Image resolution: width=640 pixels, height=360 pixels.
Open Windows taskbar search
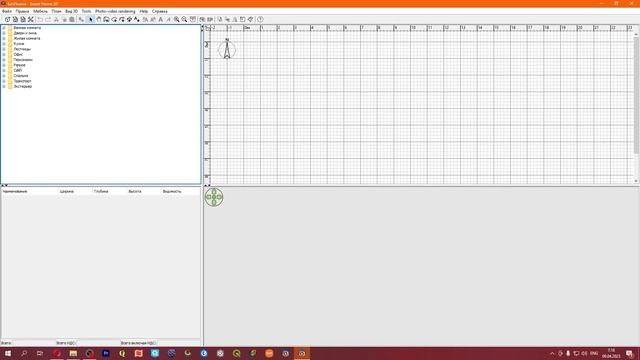pyautogui.click(x=24, y=353)
